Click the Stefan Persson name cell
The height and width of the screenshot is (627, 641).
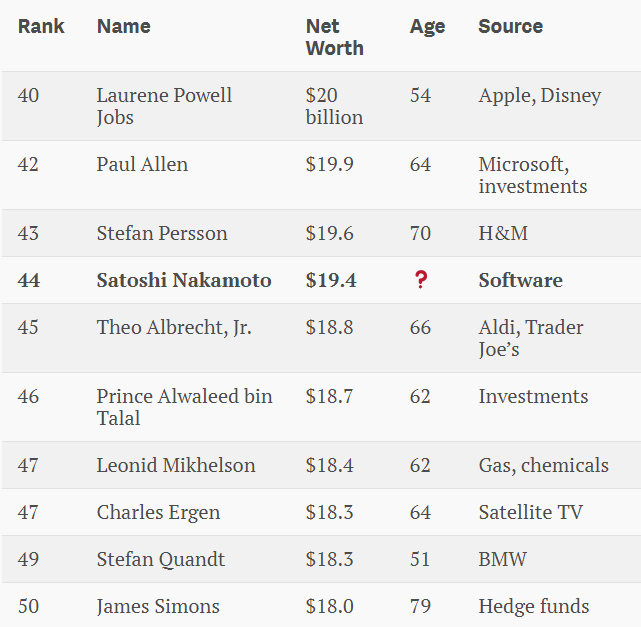162,234
